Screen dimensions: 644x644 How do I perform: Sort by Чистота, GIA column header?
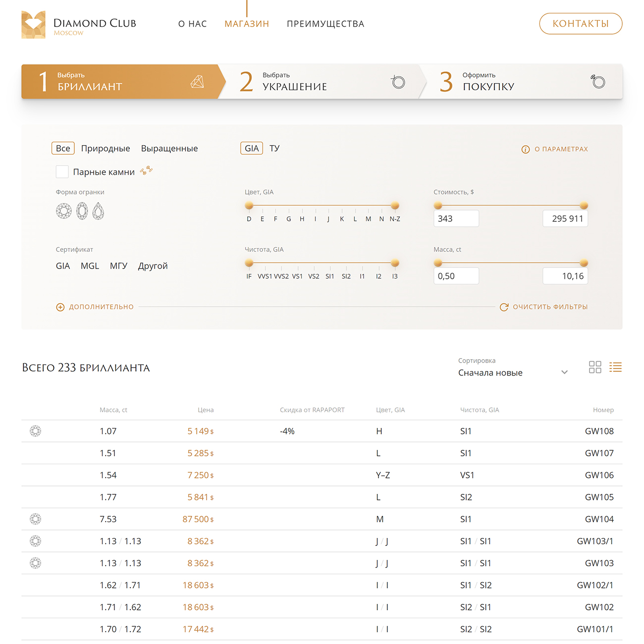click(480, 410)
